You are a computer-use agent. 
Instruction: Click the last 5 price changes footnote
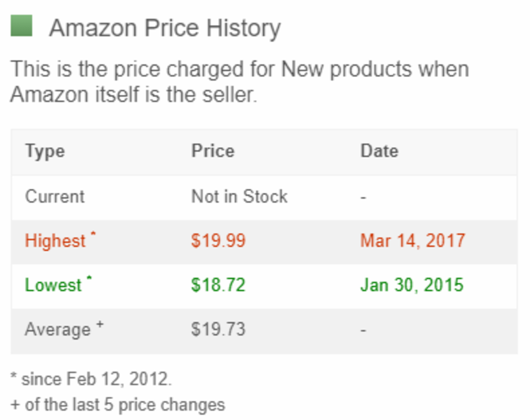pos(118,405)
